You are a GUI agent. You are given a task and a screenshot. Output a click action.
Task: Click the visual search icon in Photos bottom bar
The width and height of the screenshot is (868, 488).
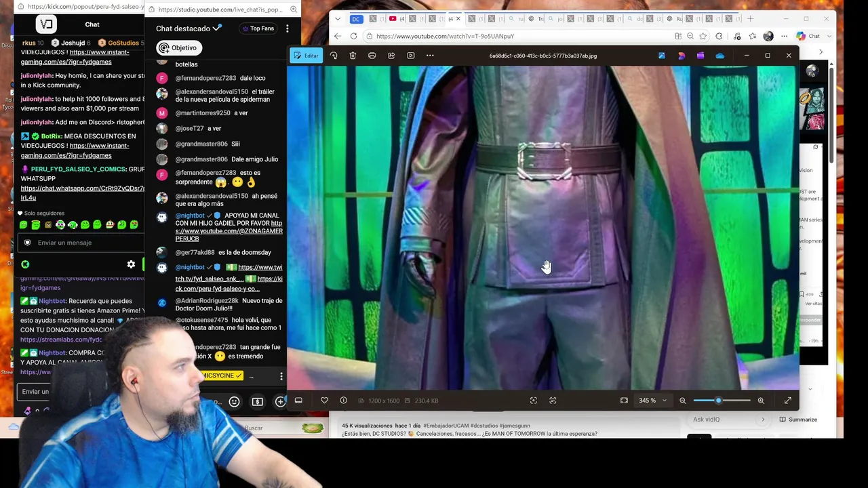click(x=534, y=401)
